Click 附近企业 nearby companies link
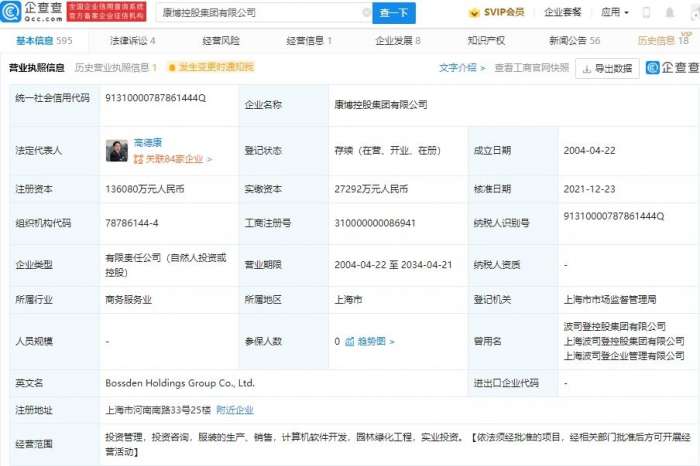This screenshot has width=700, height=466. click(x=235, y=410)
